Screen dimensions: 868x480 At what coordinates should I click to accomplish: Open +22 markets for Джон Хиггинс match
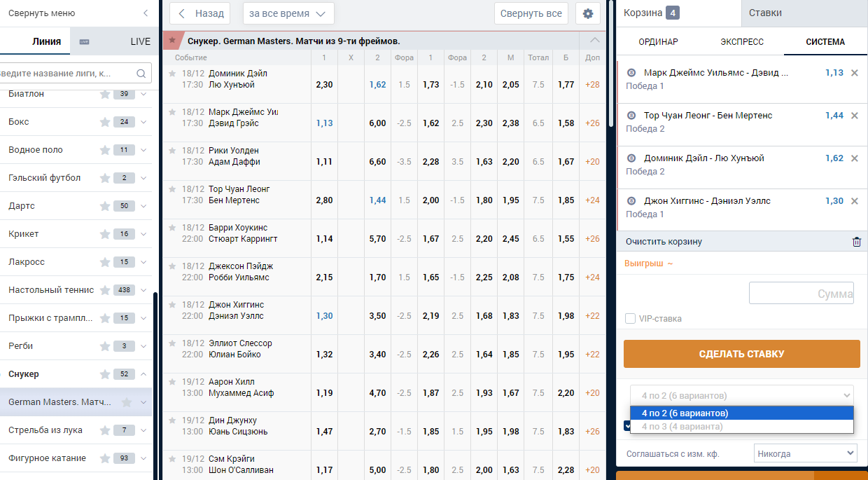pos(592,316)
